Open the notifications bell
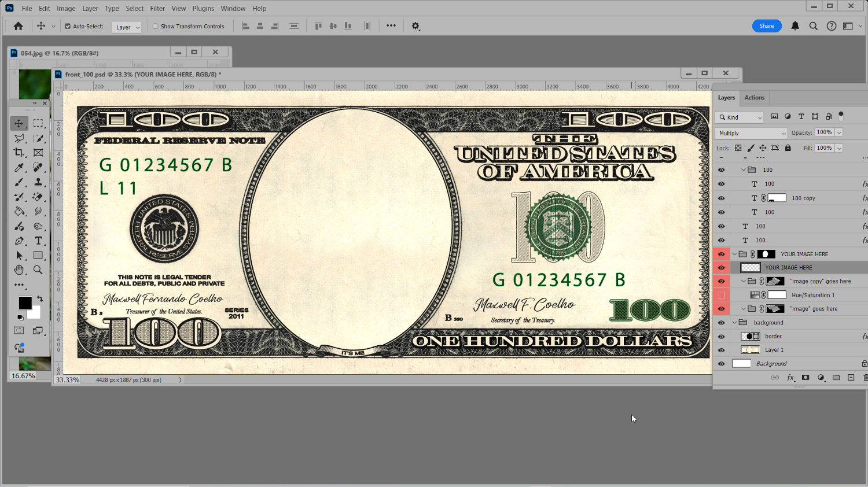This screenshot has width=868, height=487. [795, 26]
